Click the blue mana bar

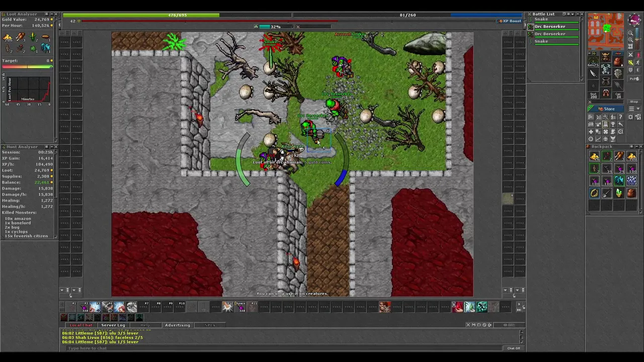tap(487, 15)
